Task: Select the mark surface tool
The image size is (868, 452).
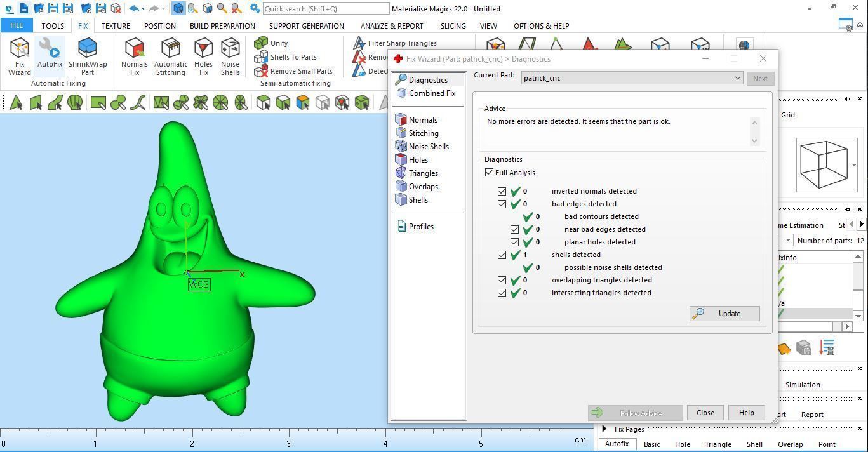Action: 55,102
